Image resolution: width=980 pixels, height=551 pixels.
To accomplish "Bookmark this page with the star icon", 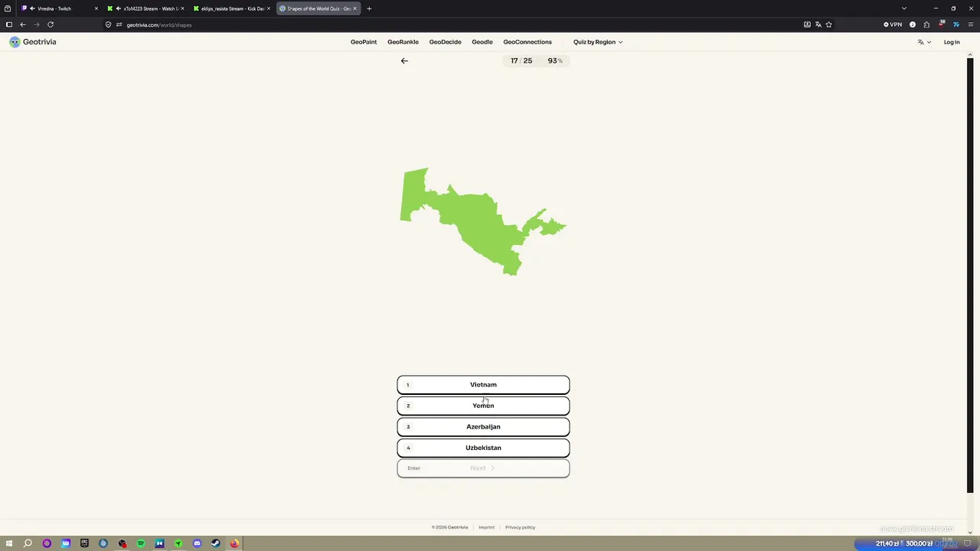I will click(x=828, y=24).
